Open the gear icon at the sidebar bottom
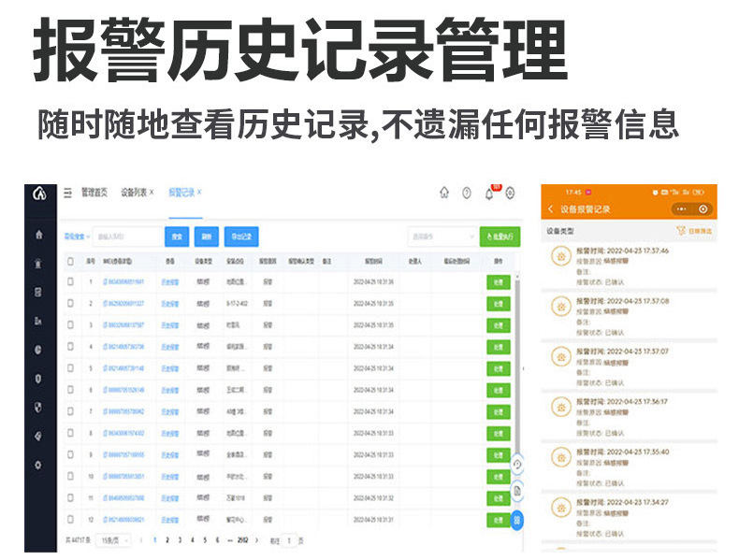Viewport: 739px width, 560px height. pyautogui.click(x=38, y=465)
